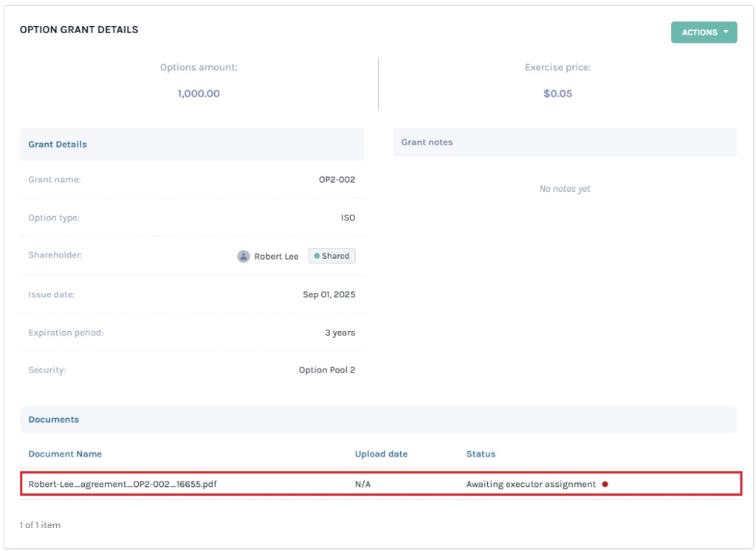This screenshot has height=551, width=756.
Task: Sort by Document Name column header
Action: tap(65, 454)
